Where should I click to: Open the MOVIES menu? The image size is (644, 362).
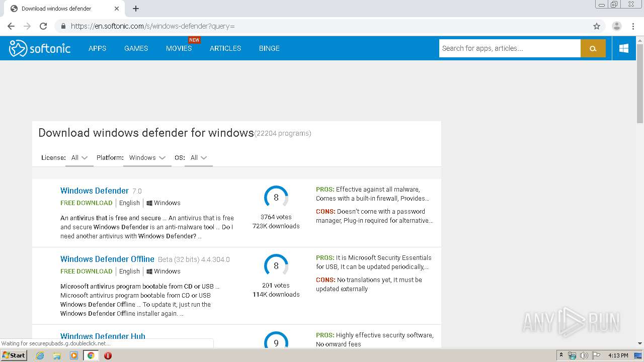tap(179, 48)
